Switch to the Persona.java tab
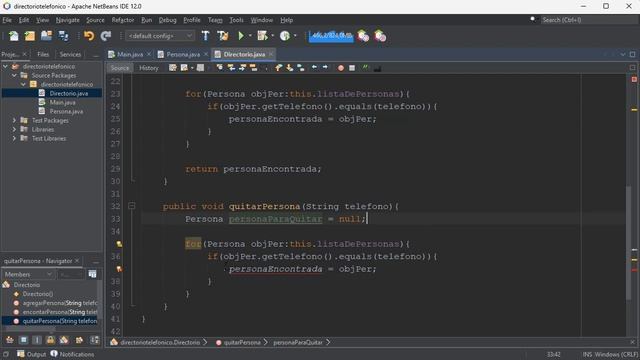Screen dimensions: 640x360 tap(183, 54)
